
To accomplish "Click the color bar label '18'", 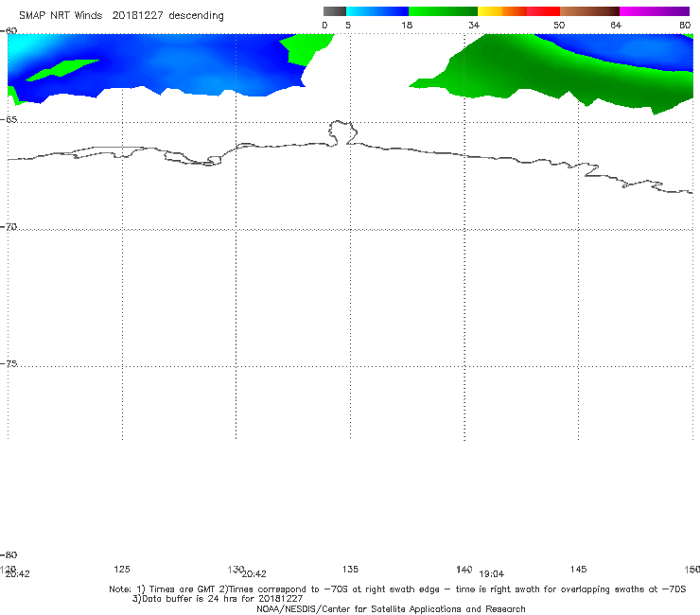I will [407, 26].
